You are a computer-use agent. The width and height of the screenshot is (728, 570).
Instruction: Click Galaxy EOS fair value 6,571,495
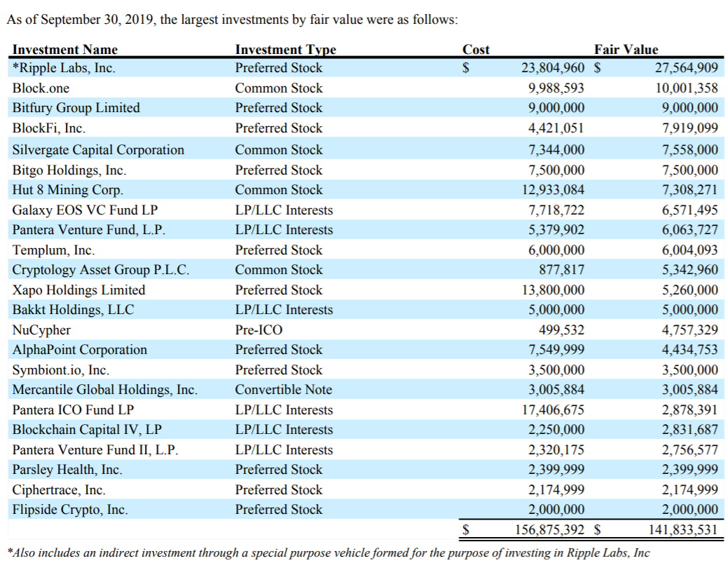pyautogui.click(x=690, y=210)
